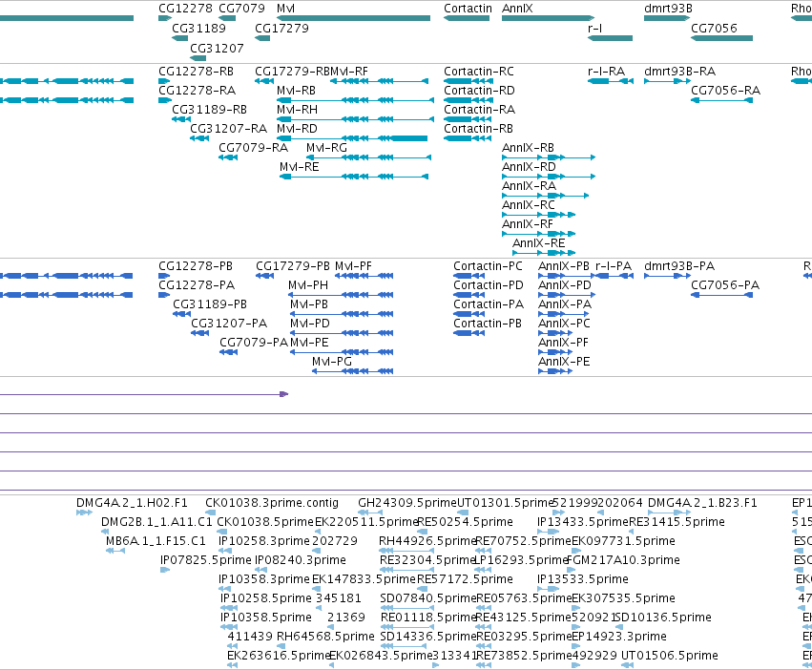Screen dimensions: 812x670
Task: Click transcript AnnIX-RF
Action: point(538,234)
